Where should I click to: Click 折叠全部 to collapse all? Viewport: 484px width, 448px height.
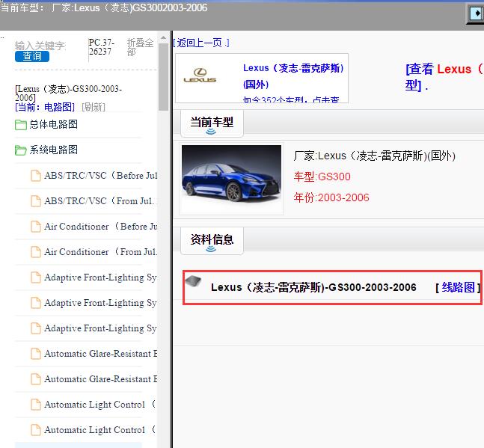pos(140,47)
